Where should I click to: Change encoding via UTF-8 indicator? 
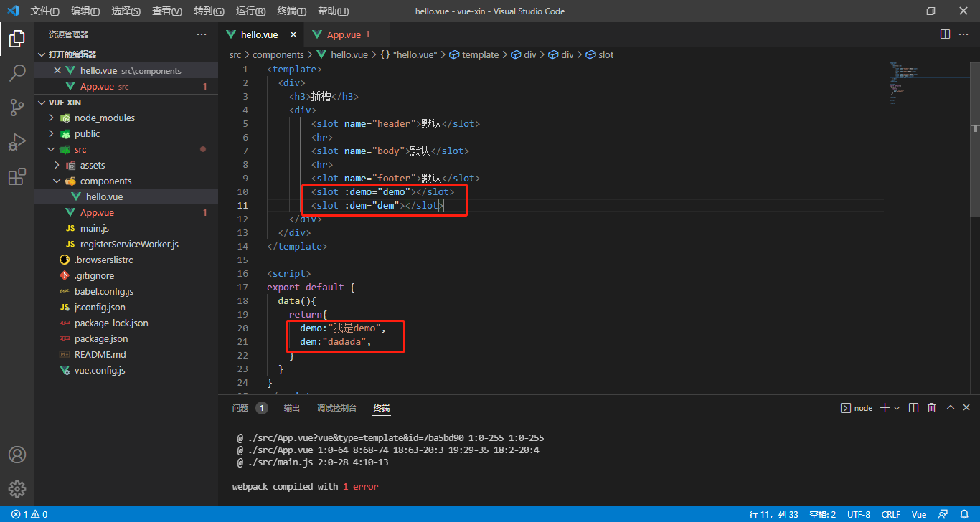(858, 514)
